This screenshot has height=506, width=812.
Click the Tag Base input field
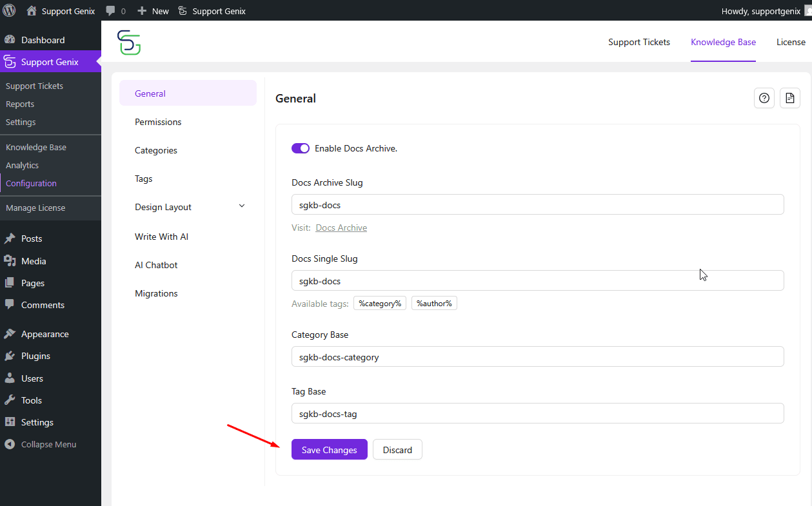click(537, 413)
